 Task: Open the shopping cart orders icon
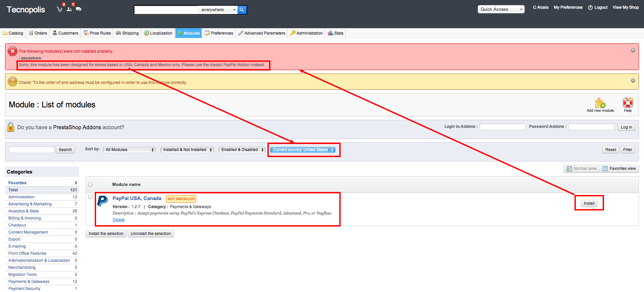tap(60, 9)
